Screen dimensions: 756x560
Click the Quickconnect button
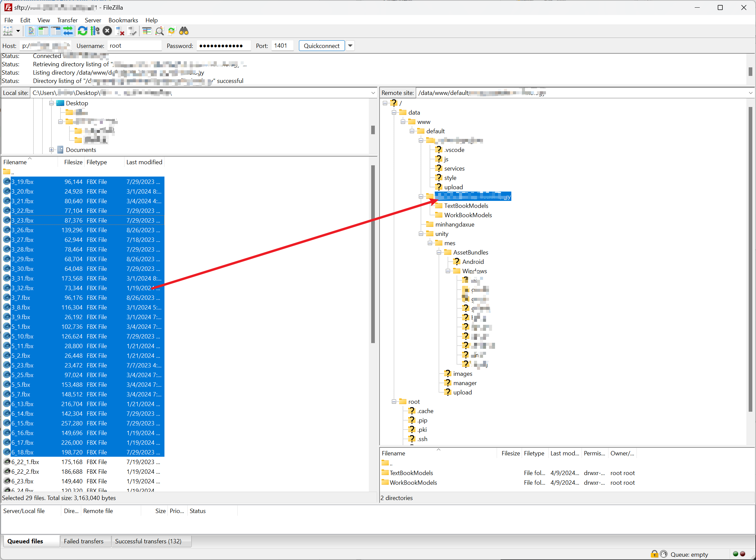coord(322,46)
